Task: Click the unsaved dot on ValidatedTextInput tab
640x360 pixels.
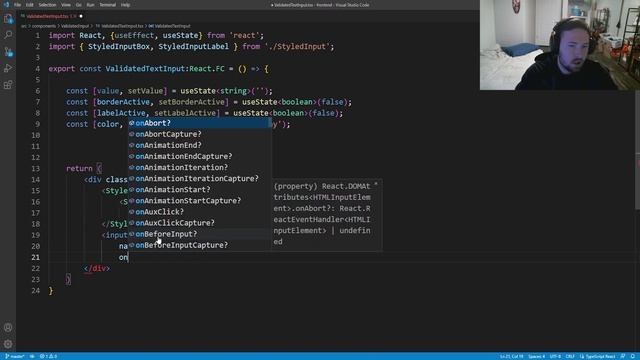Action: (81, 16)
